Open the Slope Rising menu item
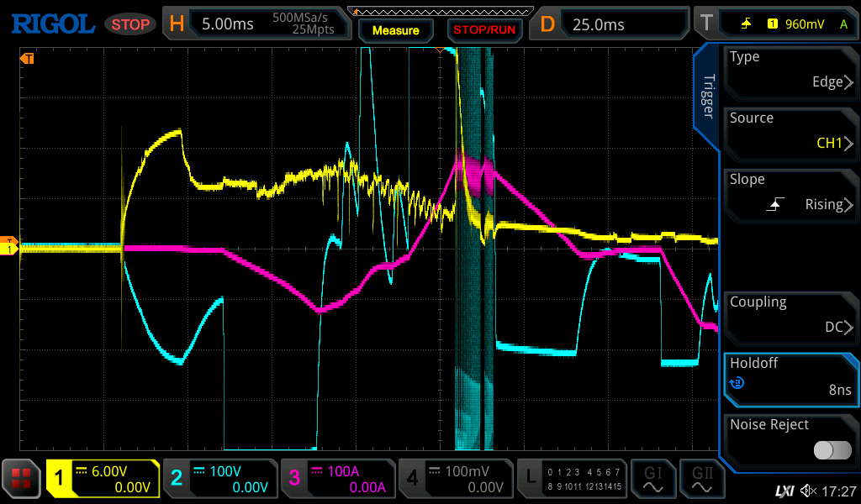Screen dimensions: 861x504 click(790, 192)
